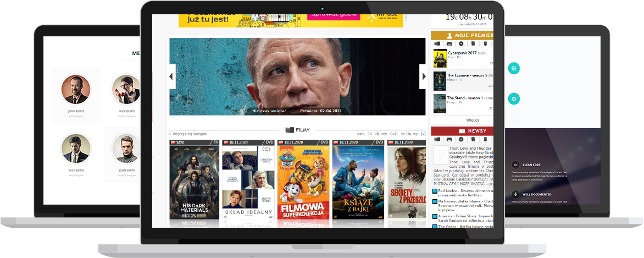Open the Układ Idealny DVD cover
The image size is (644, 258).
248,182
